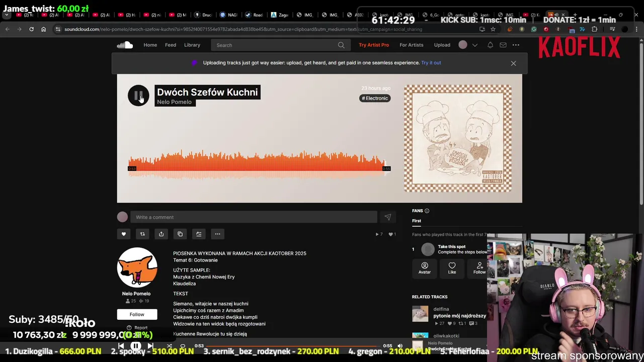Switch to the NAGI browser tab
The width and height of the screenshot is (644, 362).
[x=229, y=15]
